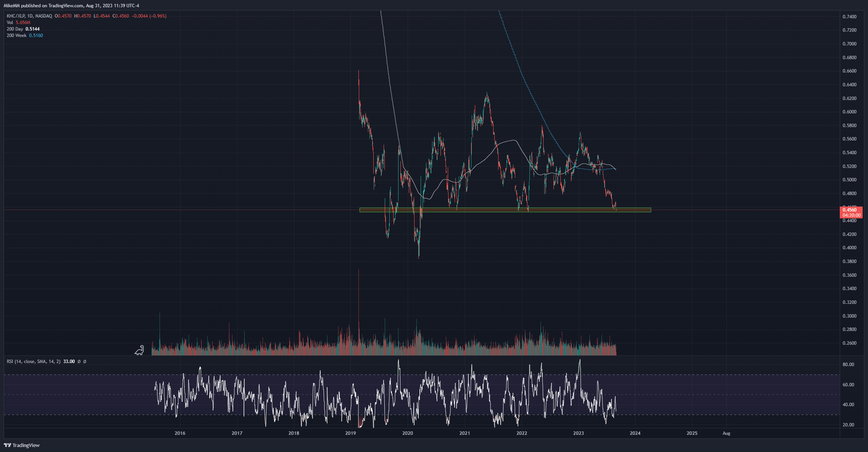Image resolution: width=868 pixels, height=452 pixels.
Task: Click the TradingView logo at bottom left
Action: click(22, 445)
